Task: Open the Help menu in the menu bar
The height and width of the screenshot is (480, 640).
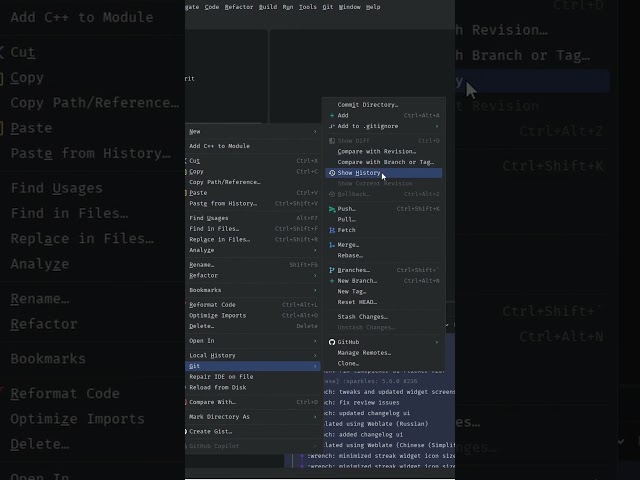Action: pos(373,7)
